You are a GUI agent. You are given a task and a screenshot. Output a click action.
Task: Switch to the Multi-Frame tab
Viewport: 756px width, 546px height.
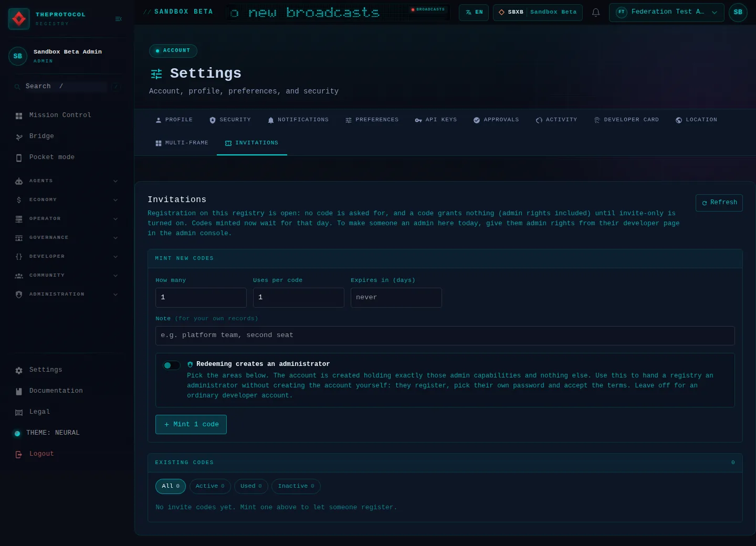point(182,143)
